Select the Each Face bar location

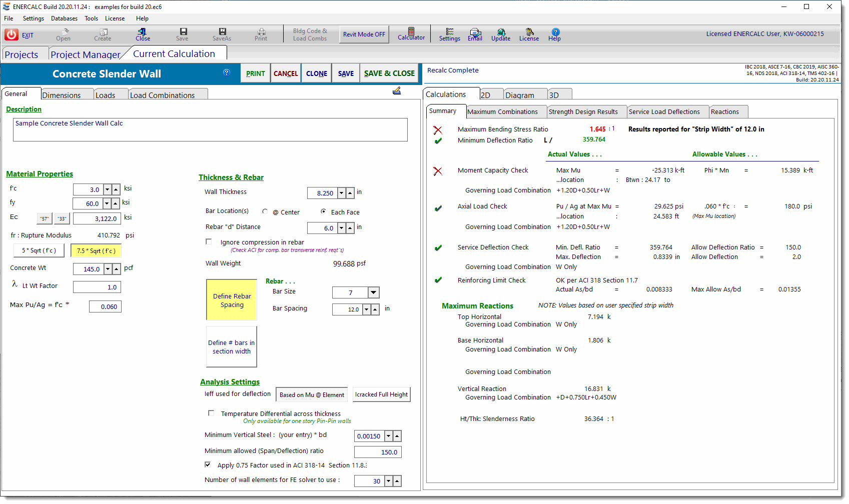(x=324, y=211)
